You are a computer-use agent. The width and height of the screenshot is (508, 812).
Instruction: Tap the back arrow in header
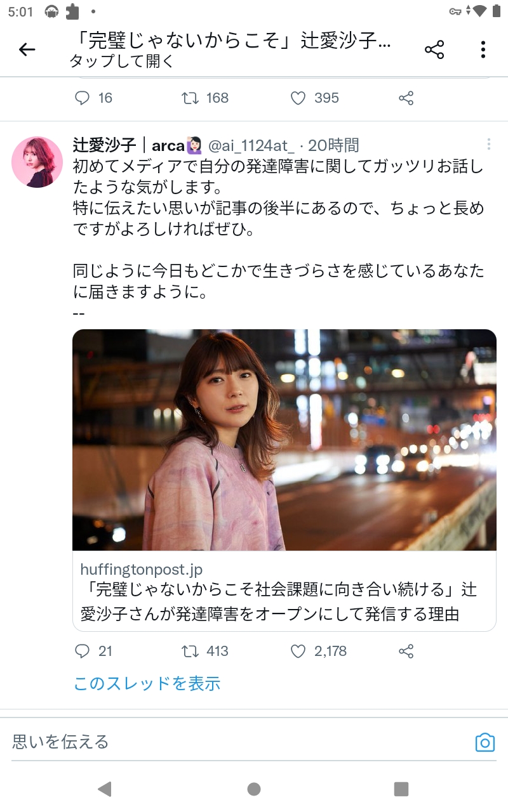27,49
